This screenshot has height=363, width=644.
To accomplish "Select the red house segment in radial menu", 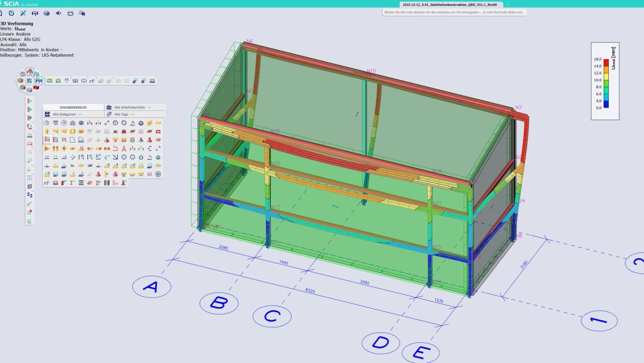I will click(30, 72).
